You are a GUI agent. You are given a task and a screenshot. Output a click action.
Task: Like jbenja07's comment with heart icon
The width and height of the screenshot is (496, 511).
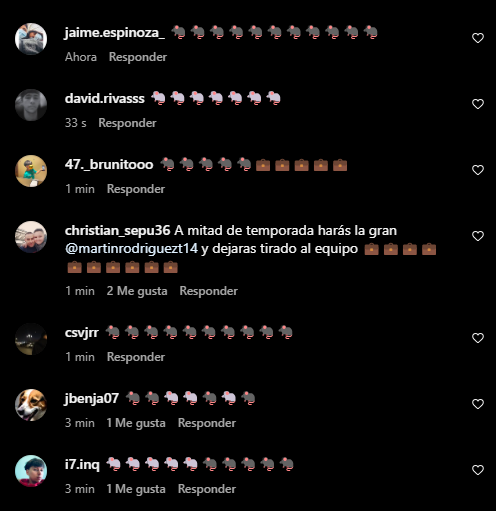click(x=478, y=404)
